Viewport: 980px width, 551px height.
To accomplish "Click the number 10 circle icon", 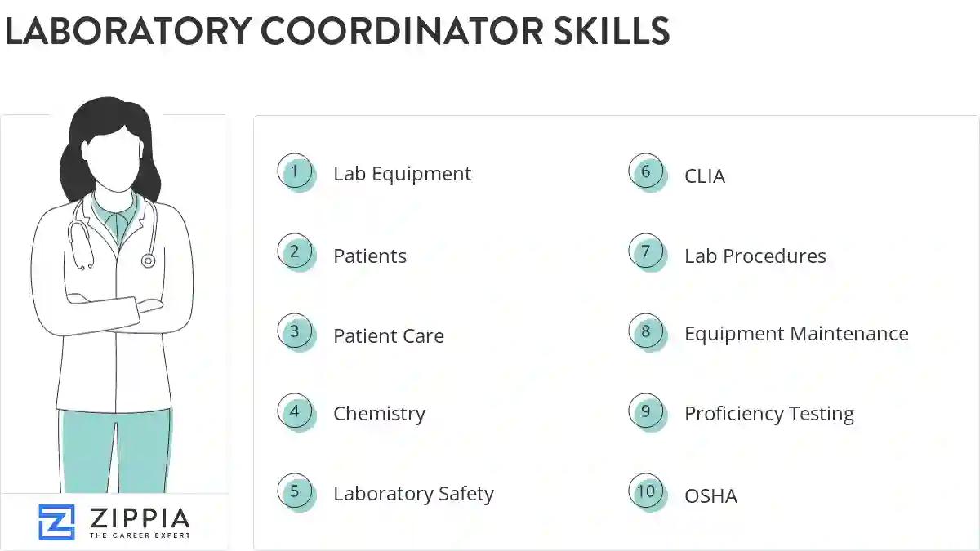I will [647, 491].
